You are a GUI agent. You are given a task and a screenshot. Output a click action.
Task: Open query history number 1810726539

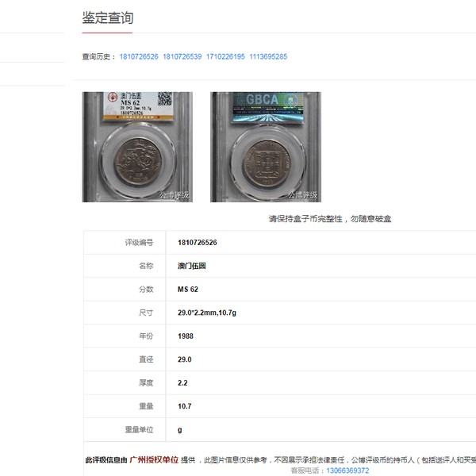coord(182,56)
